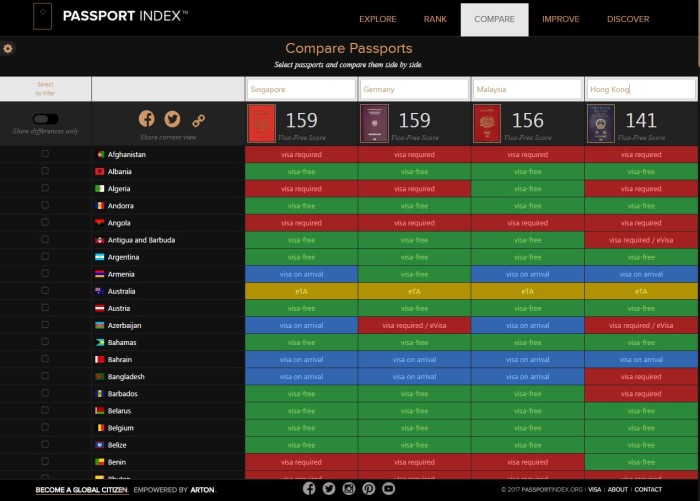The height and width of the screenshot is (501, 700).
Task: Open the footer YouTube icon
Action: (x=388, y=488)
